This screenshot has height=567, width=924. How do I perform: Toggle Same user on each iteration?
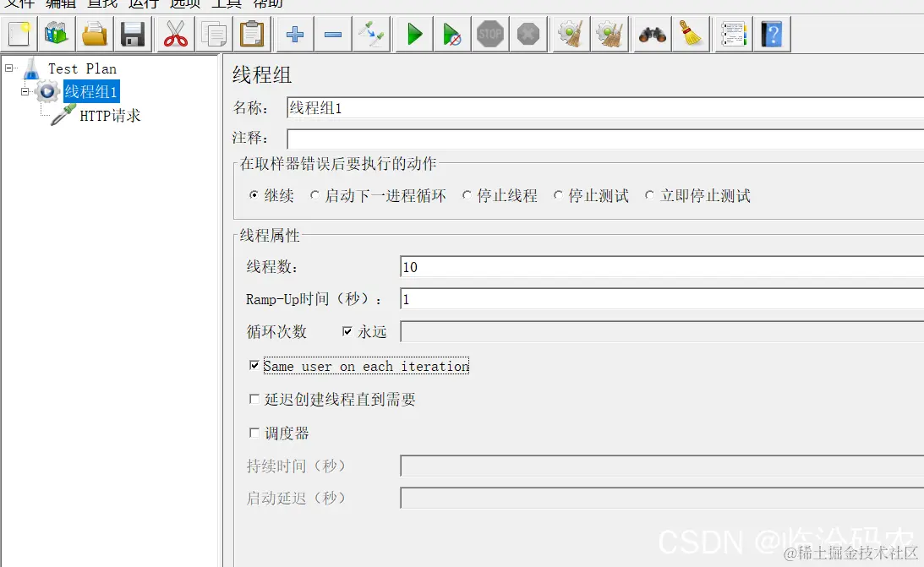(x=254, y=366)
